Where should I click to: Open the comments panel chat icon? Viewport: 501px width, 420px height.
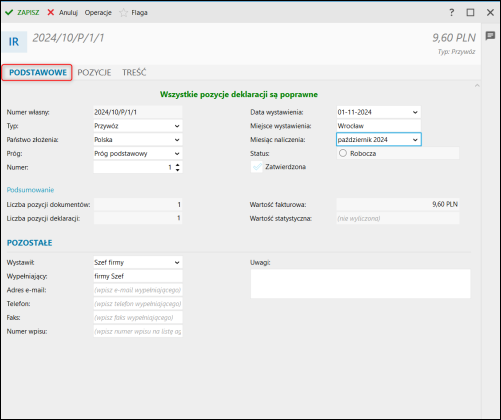coord(490,36)
